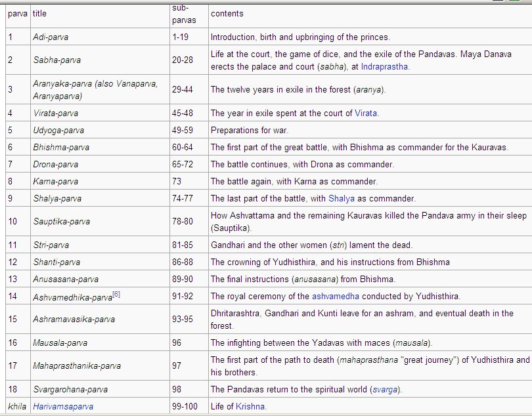Select the Svargarohana-parva title
The width and height of the screenshot is (532, 416).
click(x=70, y=390)
